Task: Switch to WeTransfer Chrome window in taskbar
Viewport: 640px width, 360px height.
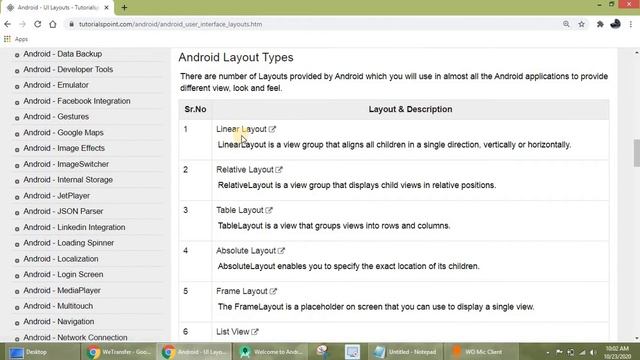Action: point(118,352)
